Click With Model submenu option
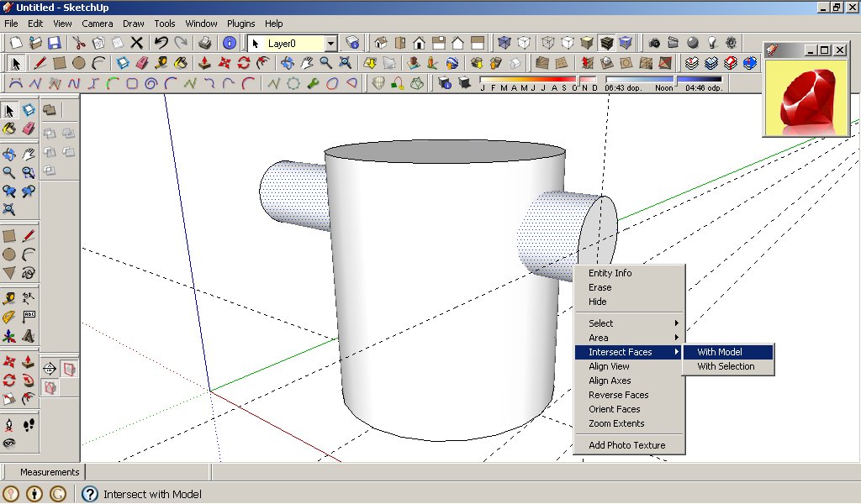Image resolution: width=861 pixels, height=504 pixels. (720, 352)
